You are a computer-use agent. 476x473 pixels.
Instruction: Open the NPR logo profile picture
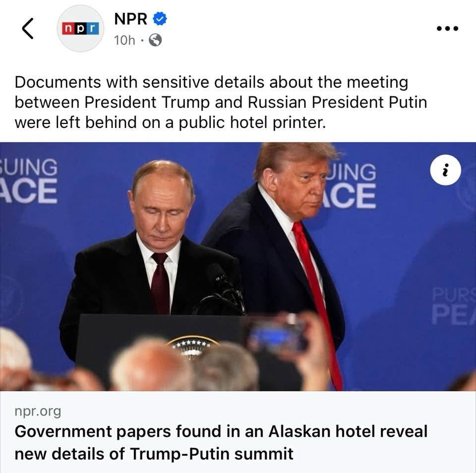pyautogui.click(x=80, y=29)
